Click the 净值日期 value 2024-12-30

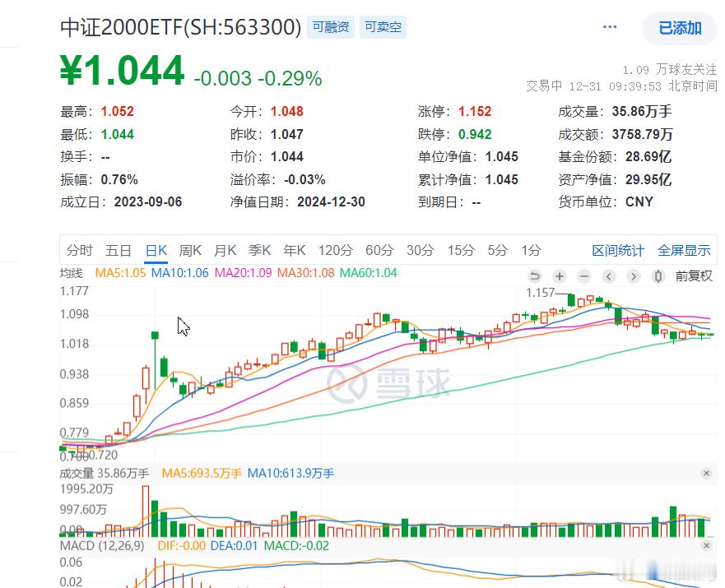pyautogui.click(x=331, y=201)
